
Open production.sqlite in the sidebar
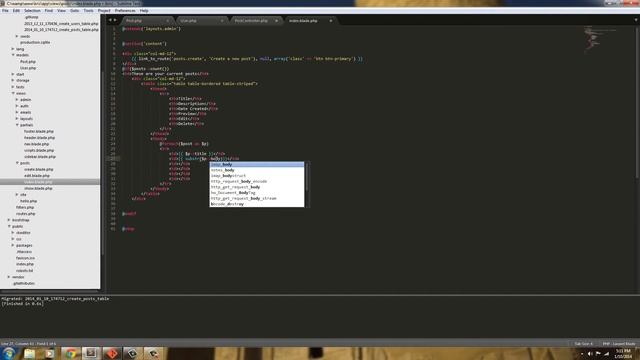click(35, 42)
